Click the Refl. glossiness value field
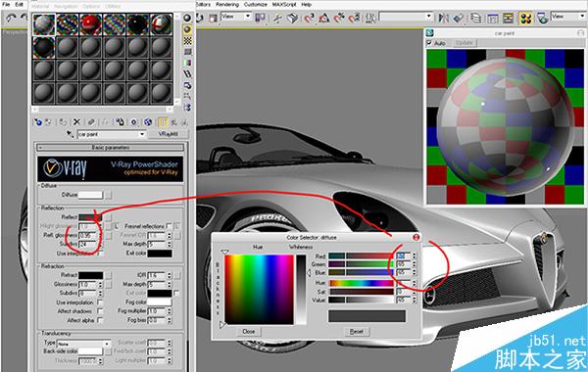Viewport: 588px width, 372px height. point(87,235)
